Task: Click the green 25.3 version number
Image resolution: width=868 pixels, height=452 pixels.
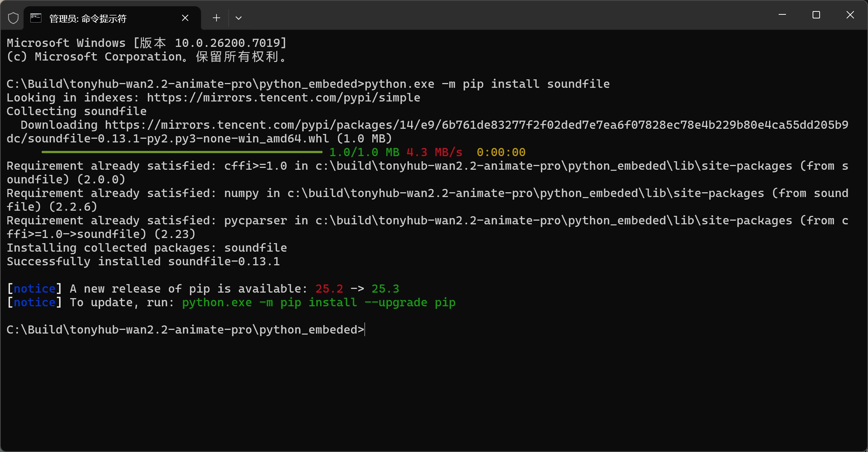Action: click(x=385, y=289)
